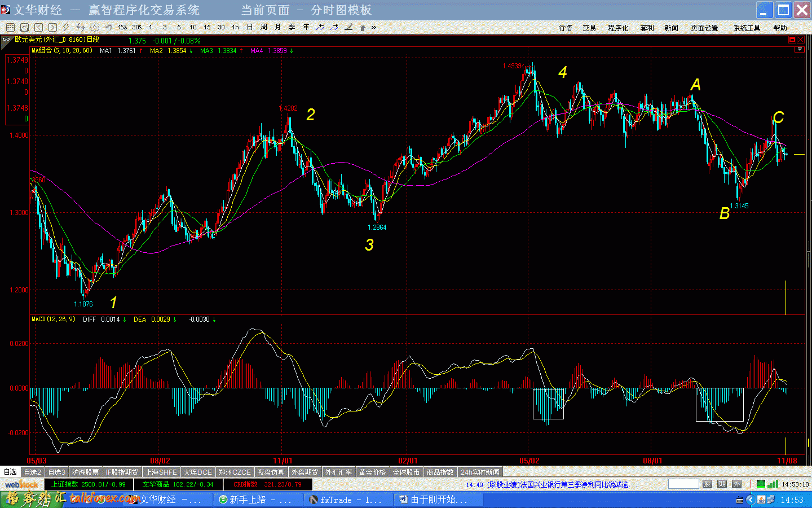Expand more toolbar items chevron
The width and height of the screenshot is (812, 508).
tap(373, 27)
